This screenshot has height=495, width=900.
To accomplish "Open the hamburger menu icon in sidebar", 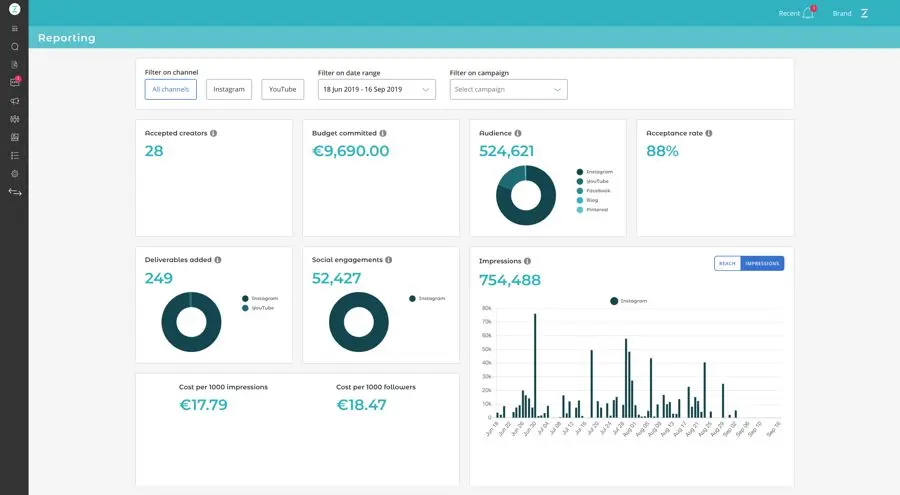I will tap(15, 28).
